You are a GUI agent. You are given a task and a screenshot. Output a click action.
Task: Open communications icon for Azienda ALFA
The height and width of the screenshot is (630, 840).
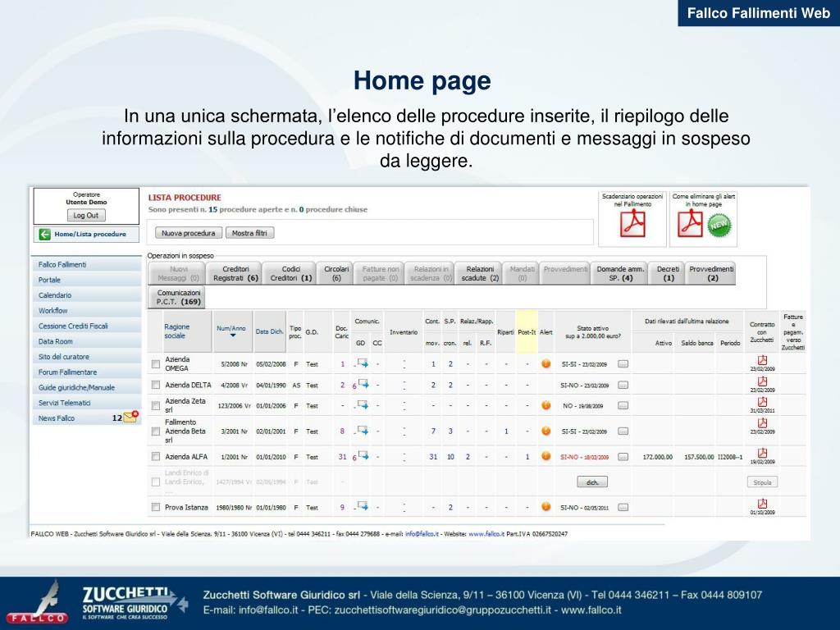363,456
